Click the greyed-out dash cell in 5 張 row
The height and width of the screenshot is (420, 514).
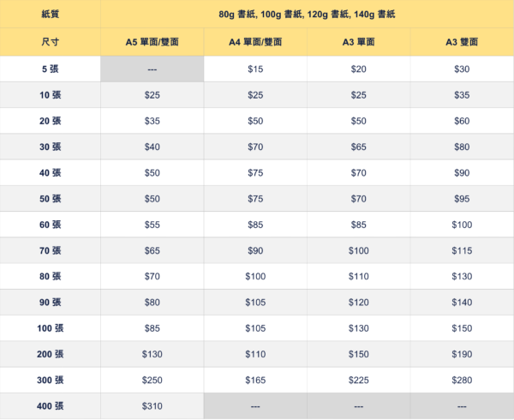152,69
